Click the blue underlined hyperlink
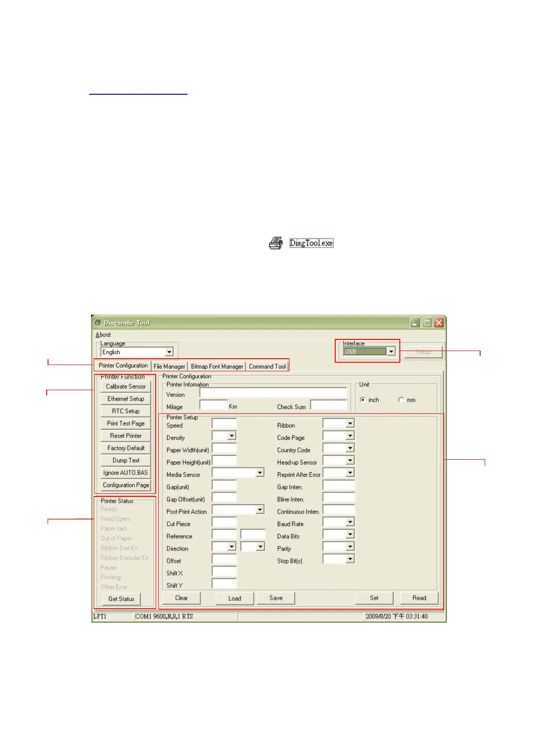 pyautogui.click(x=138, y=94)
